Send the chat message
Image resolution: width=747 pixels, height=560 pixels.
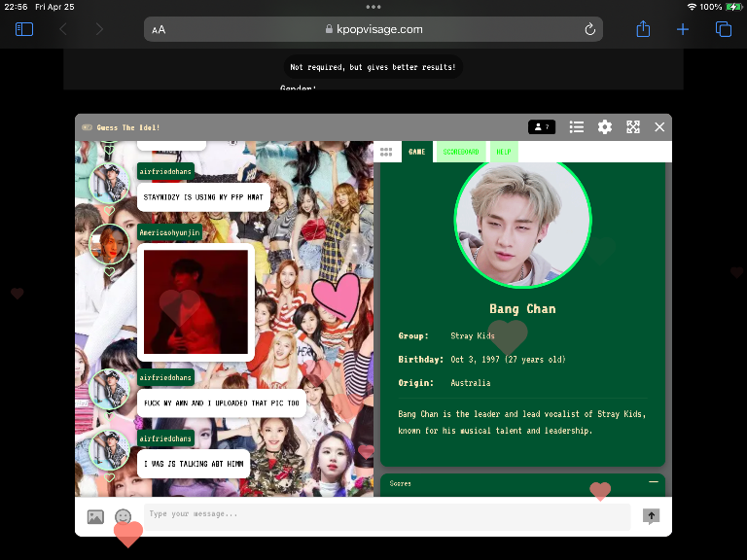click(651, 516)
